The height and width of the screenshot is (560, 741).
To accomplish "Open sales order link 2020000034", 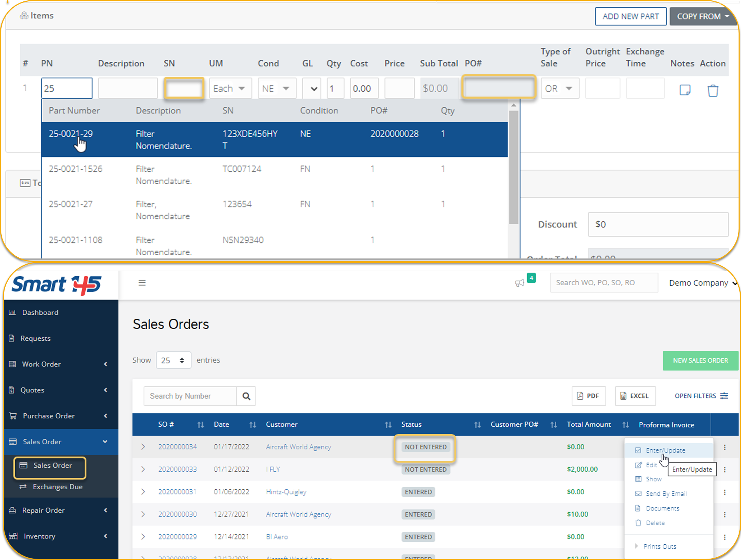I will [177, 447].
